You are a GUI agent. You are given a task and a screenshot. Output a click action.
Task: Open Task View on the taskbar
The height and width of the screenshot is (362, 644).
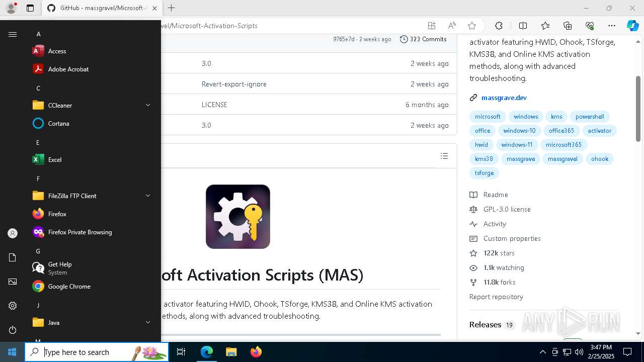coord(181,352)
